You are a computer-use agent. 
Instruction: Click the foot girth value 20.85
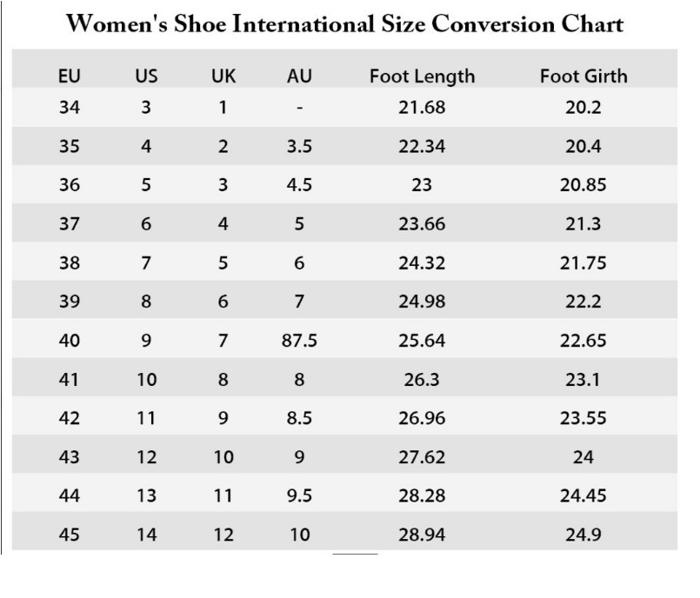(583, 185)
